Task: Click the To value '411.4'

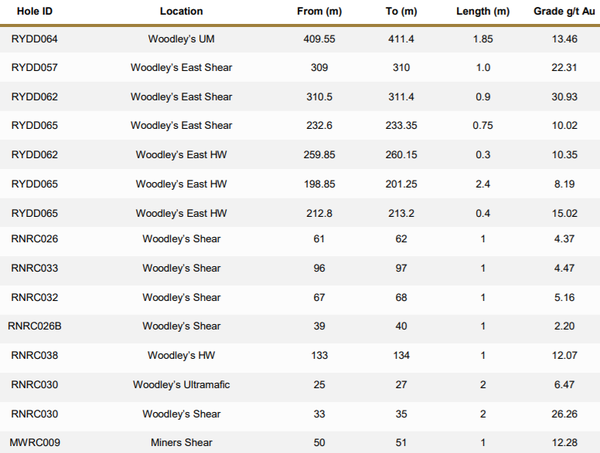Action: [401, 39]
